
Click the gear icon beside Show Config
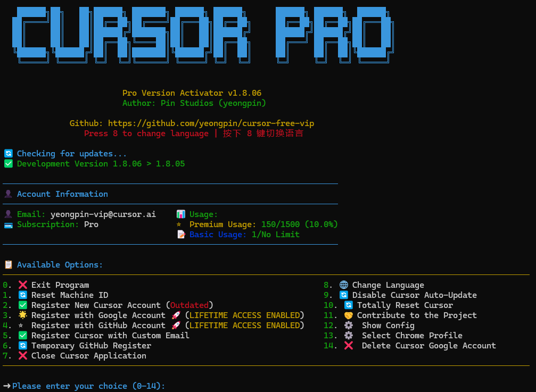click(x=349, y=326)
